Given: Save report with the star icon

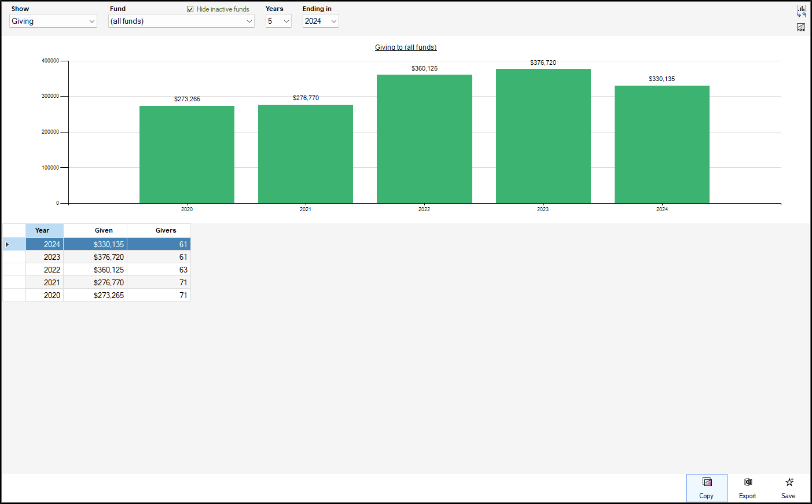Looking at the screenshot, I should 788,488.
